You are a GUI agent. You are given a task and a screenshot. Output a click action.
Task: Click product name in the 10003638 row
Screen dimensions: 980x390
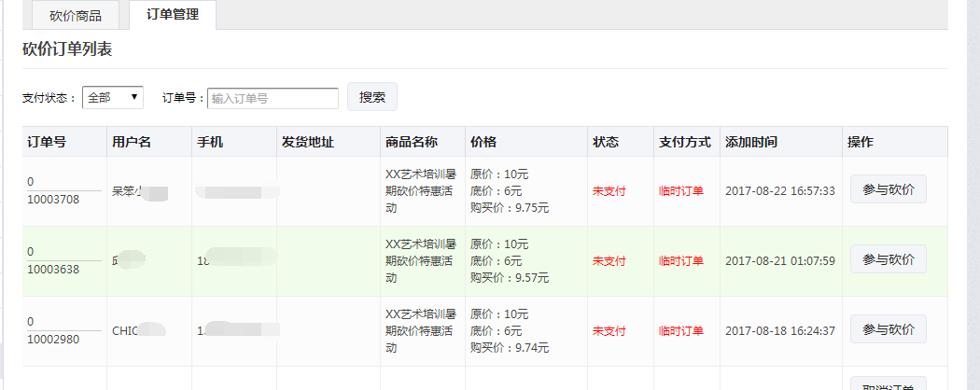pyautogui.click(x=421, y=261)
